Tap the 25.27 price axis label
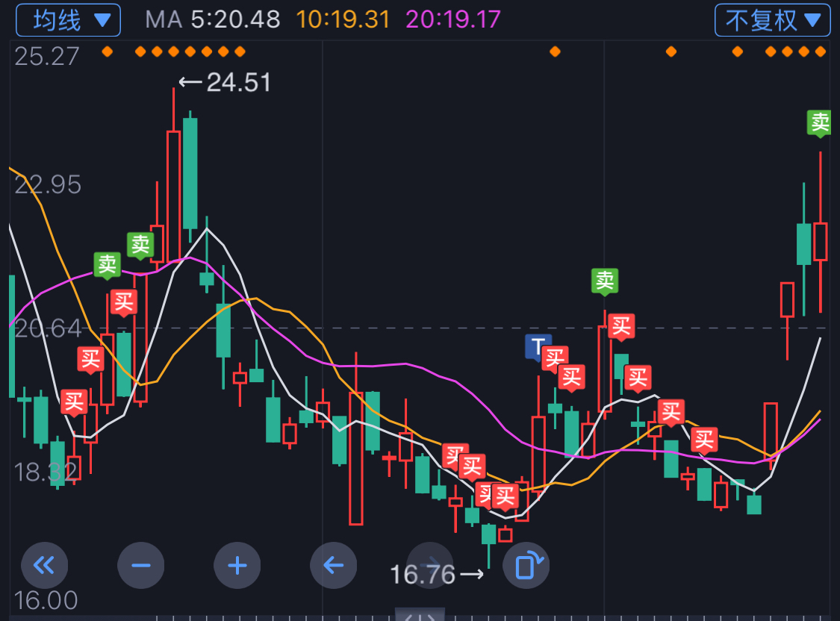This screenshot has width=840, height=621. tap(46, 56)
